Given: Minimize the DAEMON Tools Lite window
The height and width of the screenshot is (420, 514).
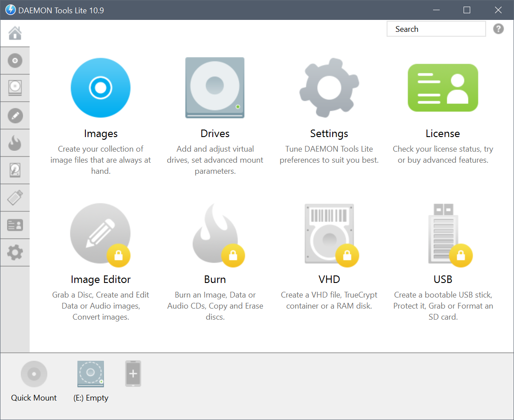Looking at the screenshot, I should (x=436, y=10).
